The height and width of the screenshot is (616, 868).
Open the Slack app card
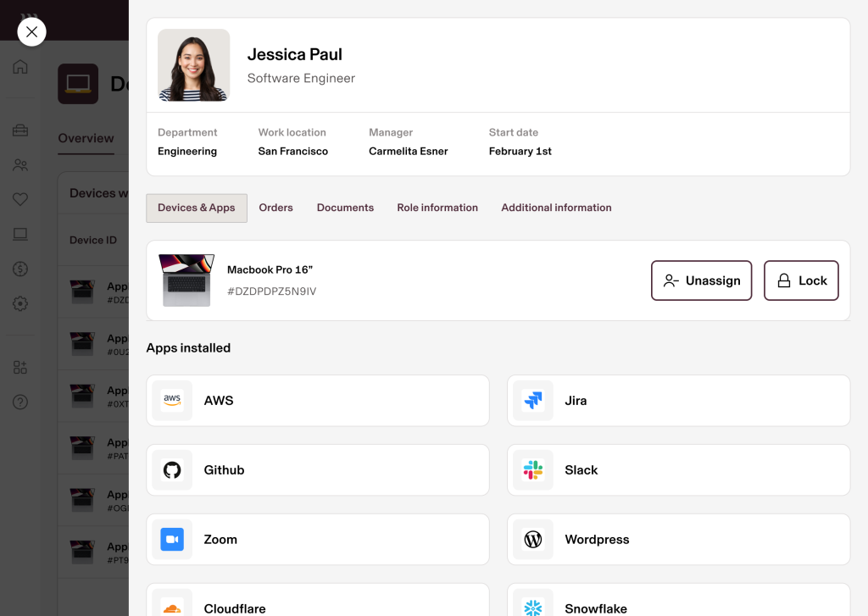click(x=678, y=470)
